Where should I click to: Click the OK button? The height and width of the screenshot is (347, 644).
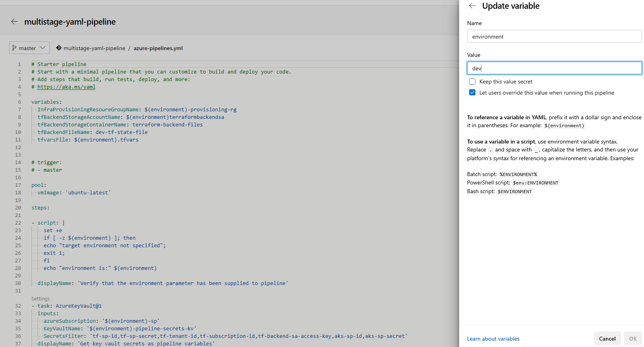pyautogui.click(x=633, y=339)
